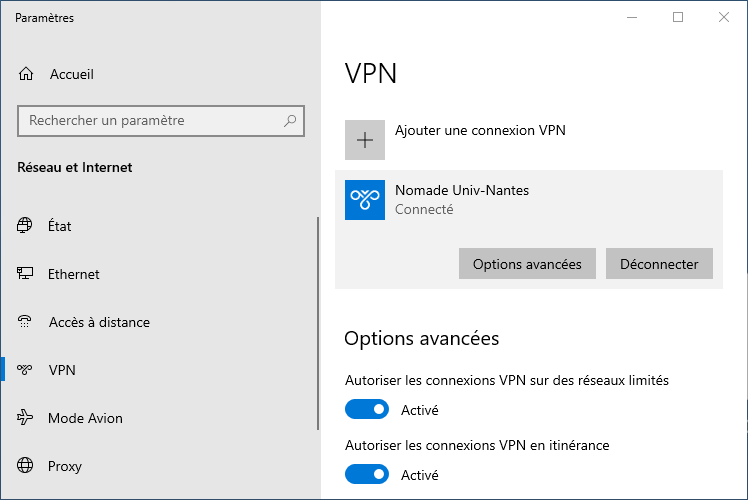Focus the Rechercher un paramètre field
The image size is (748, 500).
click(x=150, y=121)
